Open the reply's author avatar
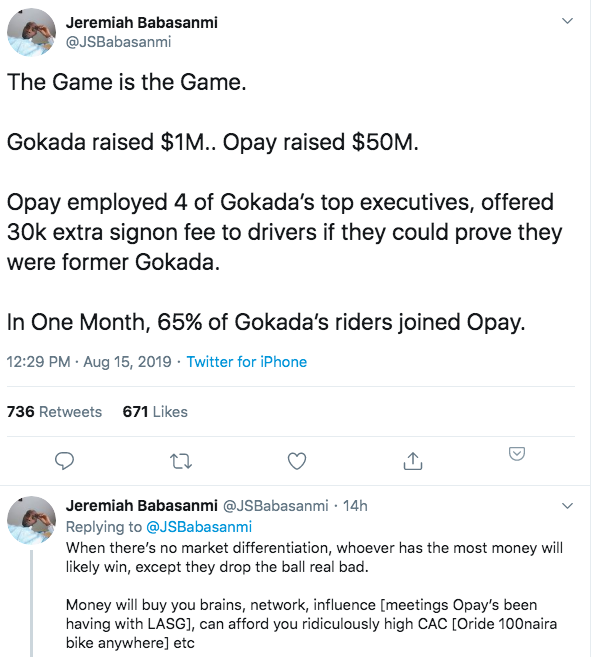605x657 pixels. click(x=31, y=519)
